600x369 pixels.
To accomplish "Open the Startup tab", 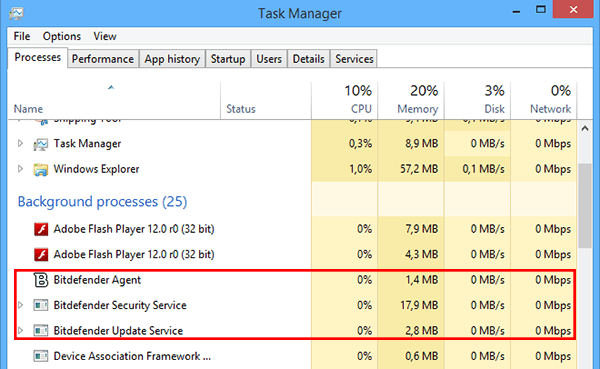I will [228, 59].
